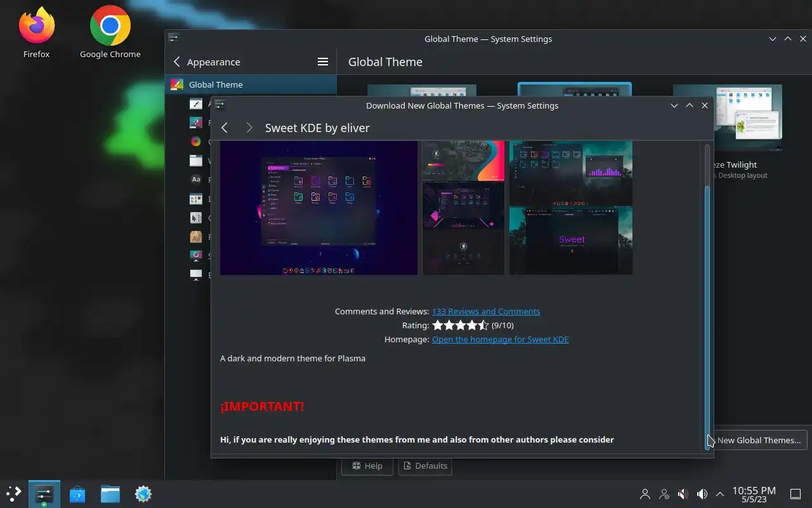Go forward with the dialog's right arrow
This screenshot has height=508, width=812.
point(249,128)
